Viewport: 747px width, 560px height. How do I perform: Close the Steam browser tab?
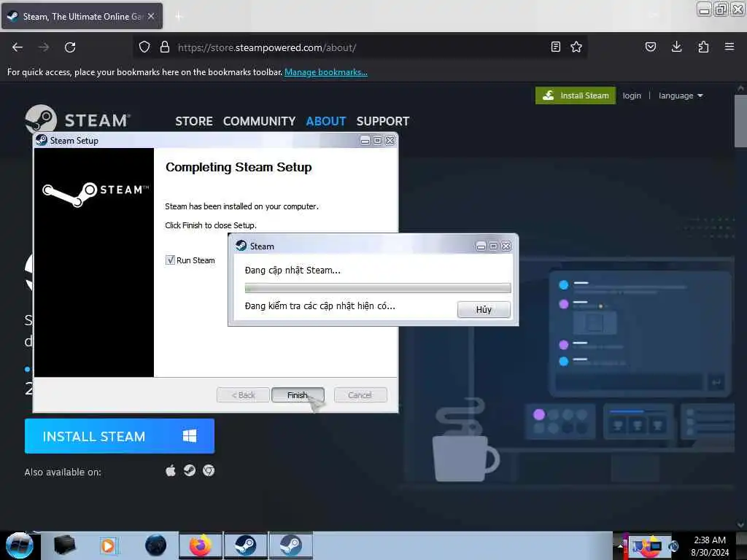point(151,16)
